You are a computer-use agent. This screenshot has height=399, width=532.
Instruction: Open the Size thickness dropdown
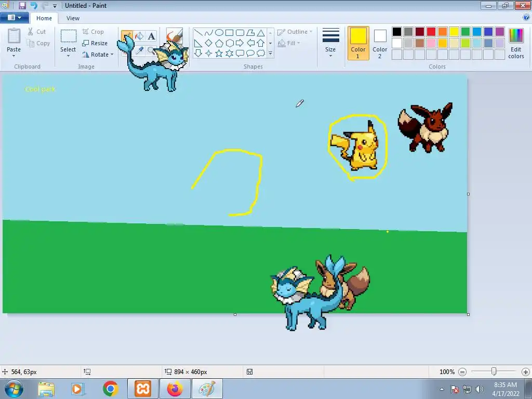pos(330,43)
